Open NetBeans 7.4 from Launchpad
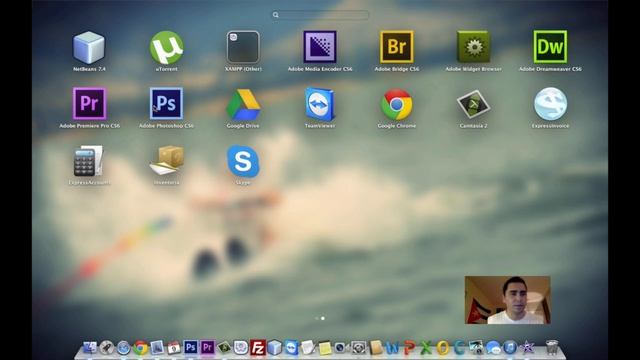The height and width of the screenshot is (360, 640). click(89, 48)
